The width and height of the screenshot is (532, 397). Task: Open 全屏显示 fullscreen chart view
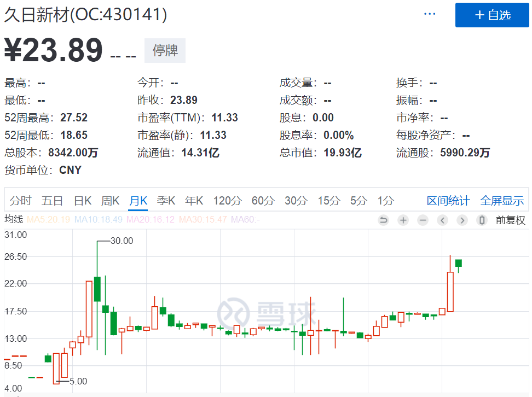(x=502, y=201)
